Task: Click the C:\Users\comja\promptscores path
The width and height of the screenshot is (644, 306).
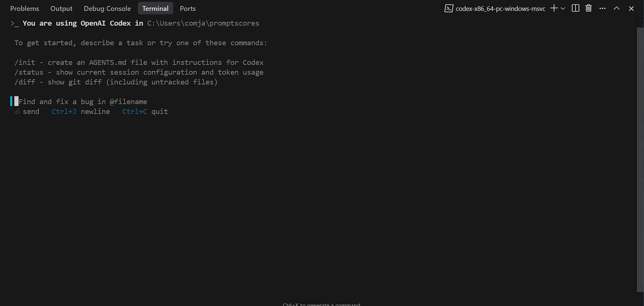Action: click(x=203, y=23)
